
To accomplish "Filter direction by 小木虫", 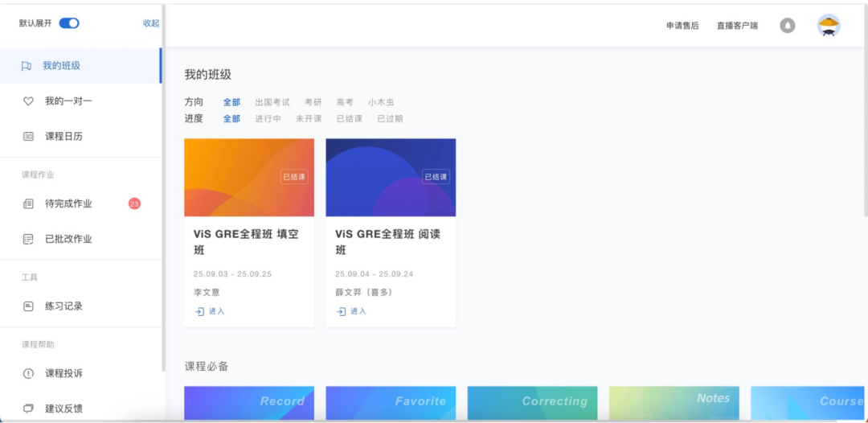I will [382, 102].
